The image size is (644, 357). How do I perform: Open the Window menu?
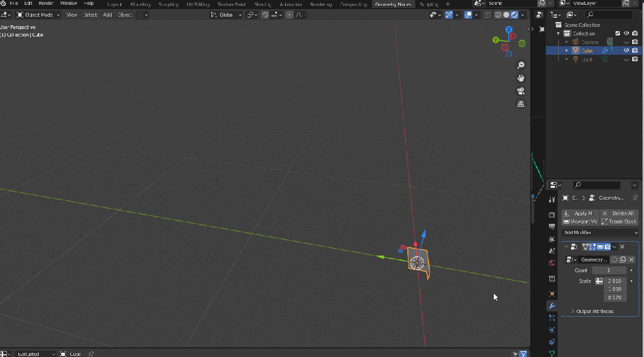[69, 3]
